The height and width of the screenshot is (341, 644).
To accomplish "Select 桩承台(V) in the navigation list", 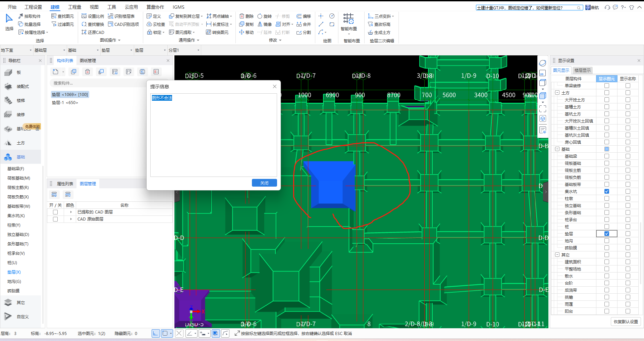I will [x=16, y=253].
